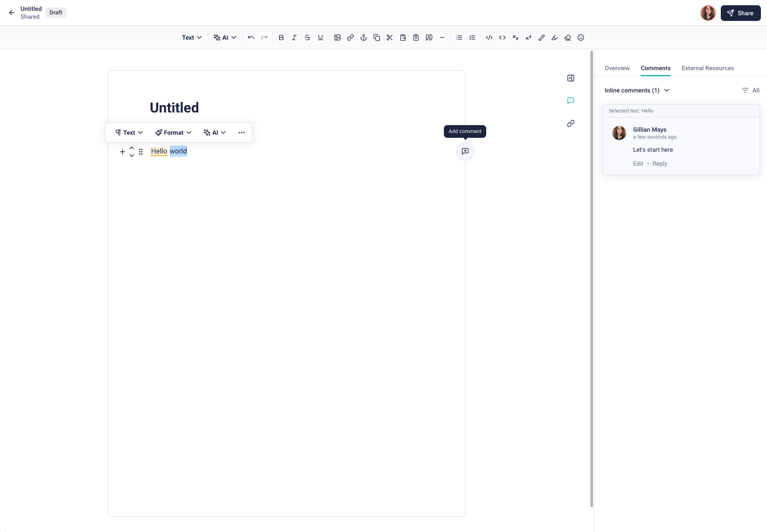Toggle numbered list

tap(472, 38)
